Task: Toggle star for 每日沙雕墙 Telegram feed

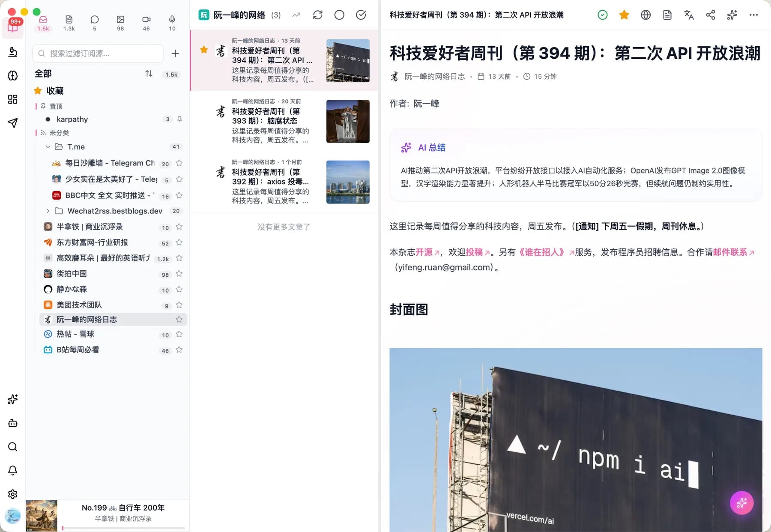Action: [x=179, y=163]
